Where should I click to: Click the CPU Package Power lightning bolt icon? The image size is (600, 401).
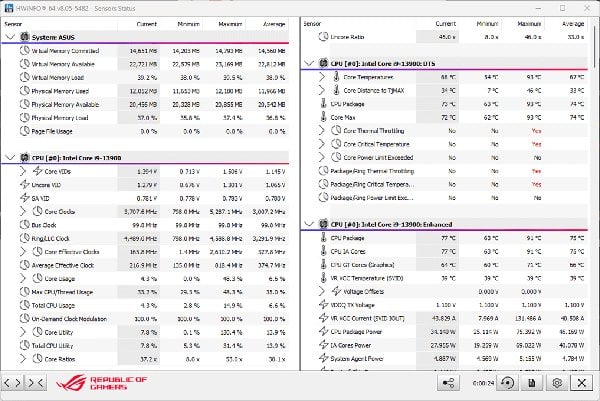pyautogui.click(x=324, y=331)
